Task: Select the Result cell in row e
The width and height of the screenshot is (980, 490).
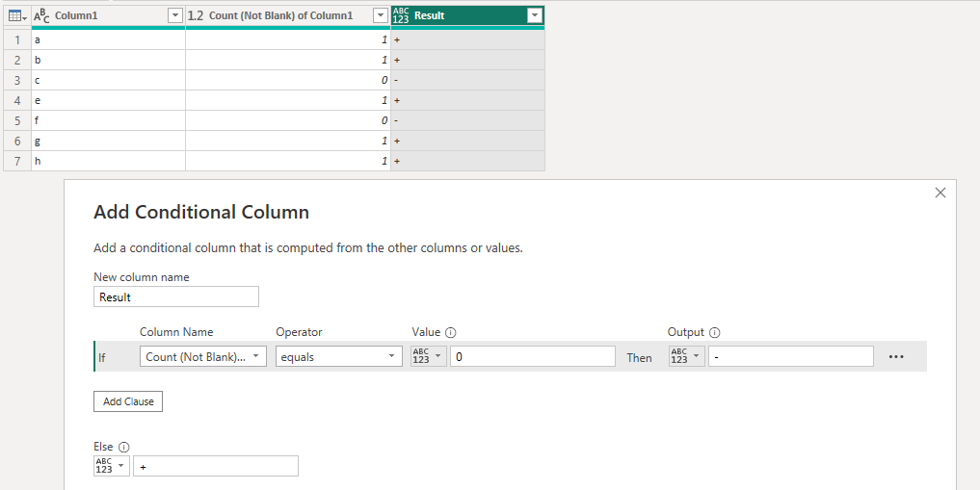Action: click(x=467, y=100)
